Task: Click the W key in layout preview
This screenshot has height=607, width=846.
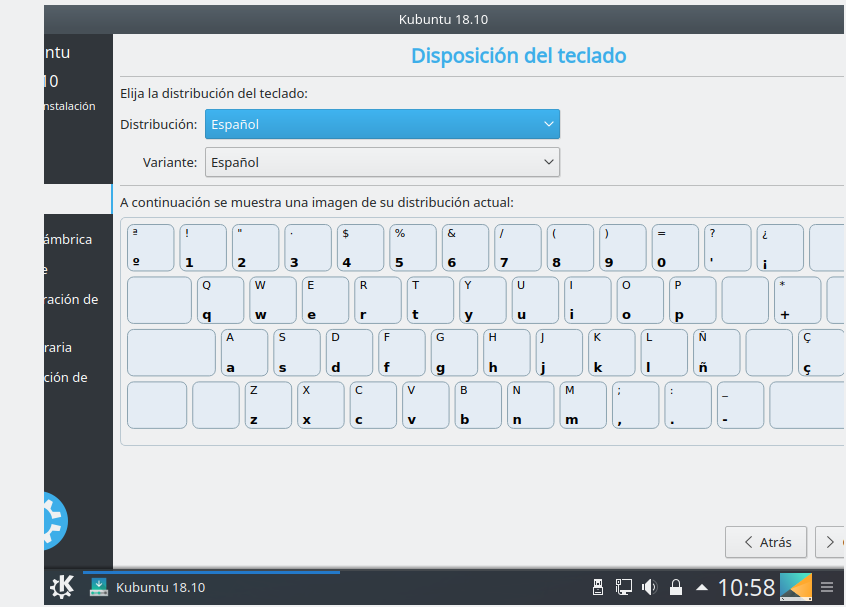Action: coord(273,300)
